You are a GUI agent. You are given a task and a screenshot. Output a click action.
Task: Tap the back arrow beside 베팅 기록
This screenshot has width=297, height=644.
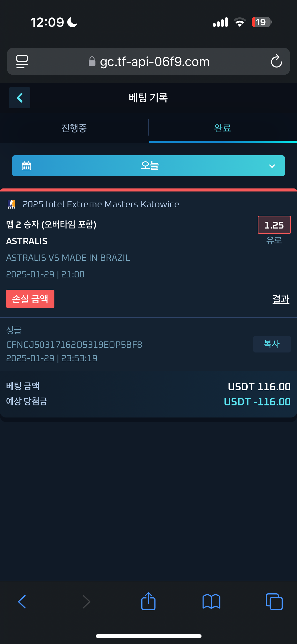point(20,98)
